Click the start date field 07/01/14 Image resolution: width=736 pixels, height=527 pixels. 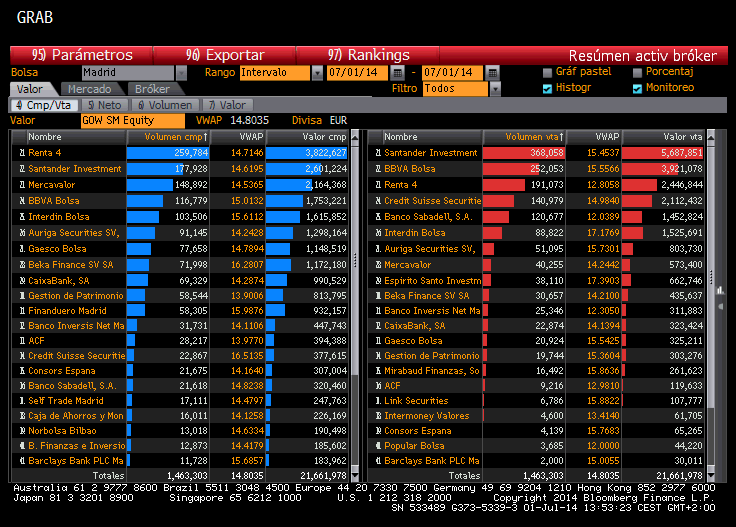pyautogui.click(x=358, y=73)
